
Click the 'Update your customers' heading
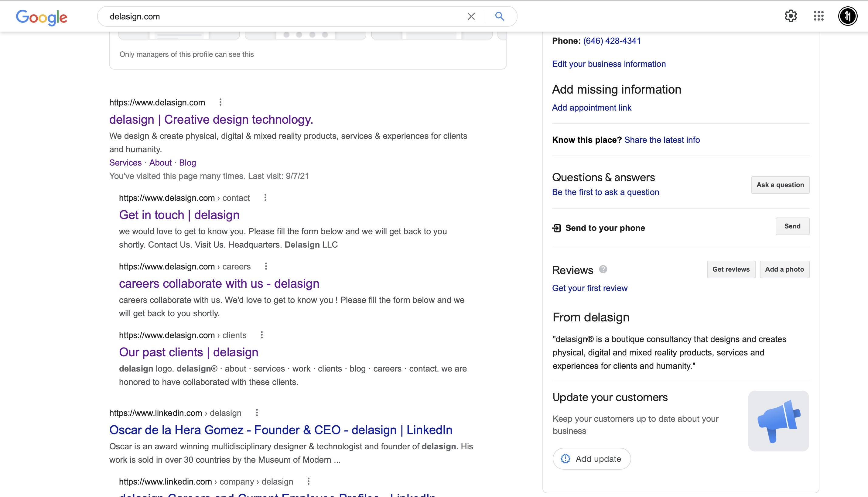(x=610, y=397)
